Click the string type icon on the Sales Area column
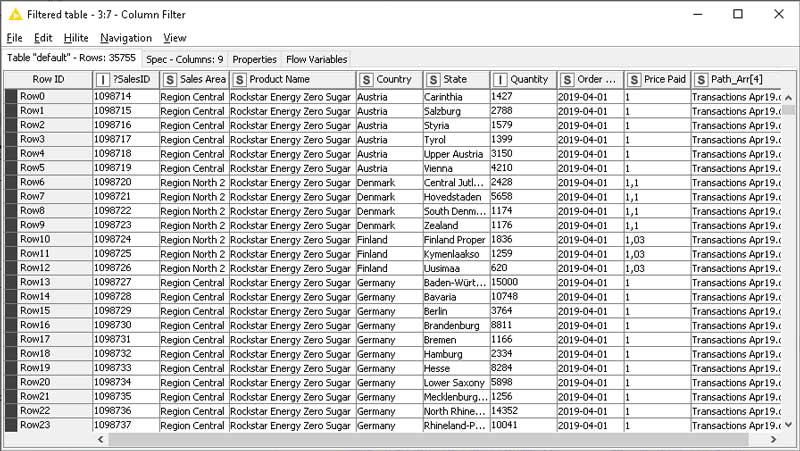The image size is (800, 451). point(170,80)
